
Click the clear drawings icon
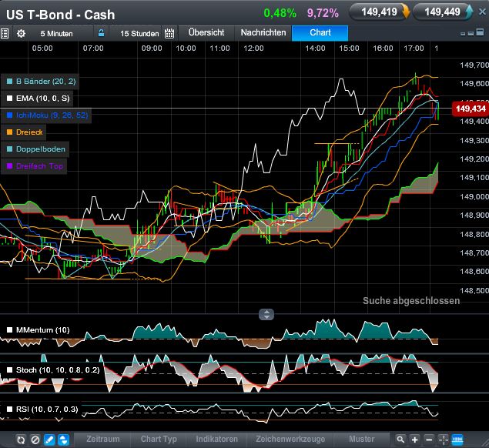point(35,440)
